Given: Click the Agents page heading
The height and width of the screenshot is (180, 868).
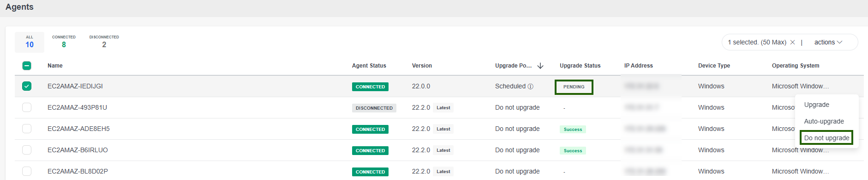Looking at the screenshot, I should (x=19, y=7).
